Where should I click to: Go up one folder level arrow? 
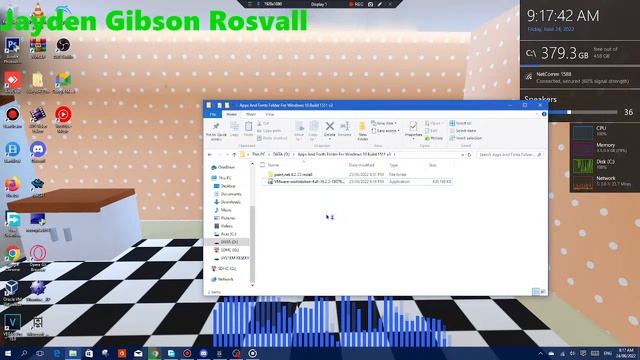[x=234, y=155]
